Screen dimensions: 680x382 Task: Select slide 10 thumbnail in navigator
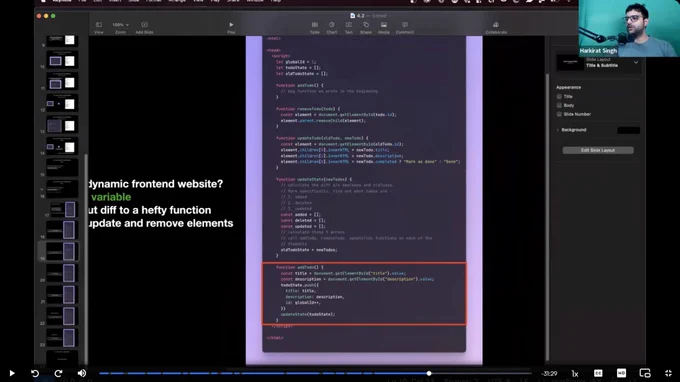pyautogui.click(x=61, y=60)
